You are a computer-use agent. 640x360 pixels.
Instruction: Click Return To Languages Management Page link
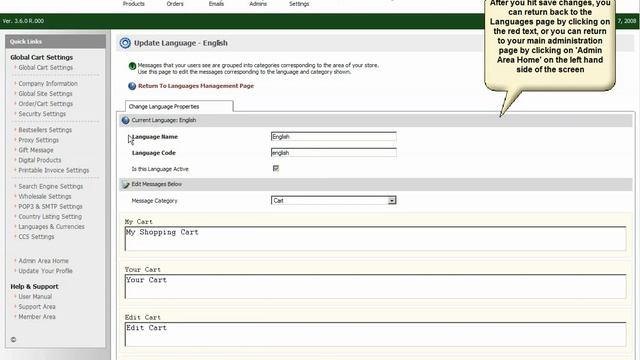click(x=196, y=86)
